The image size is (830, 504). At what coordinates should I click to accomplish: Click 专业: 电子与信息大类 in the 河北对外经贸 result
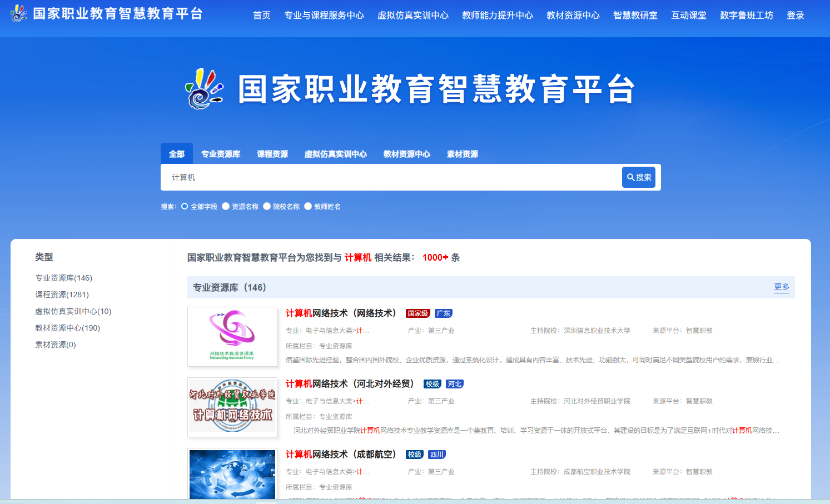327,401
